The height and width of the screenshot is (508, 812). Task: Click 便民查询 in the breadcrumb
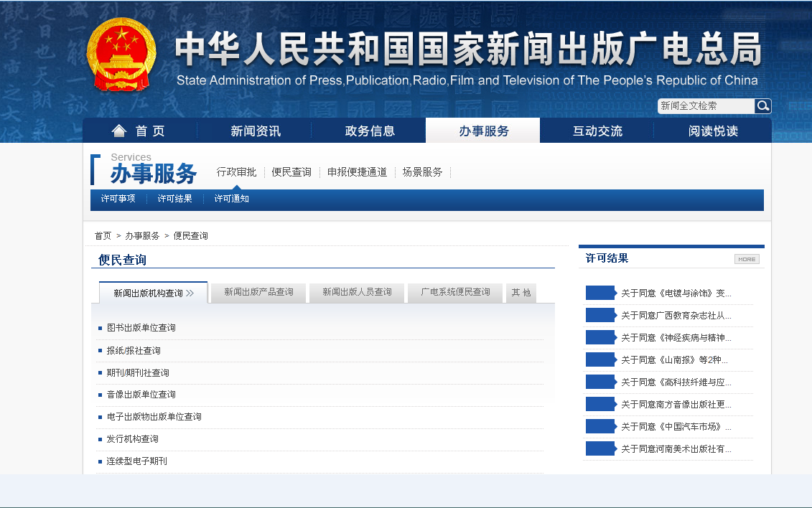click(x=190, y=236)
